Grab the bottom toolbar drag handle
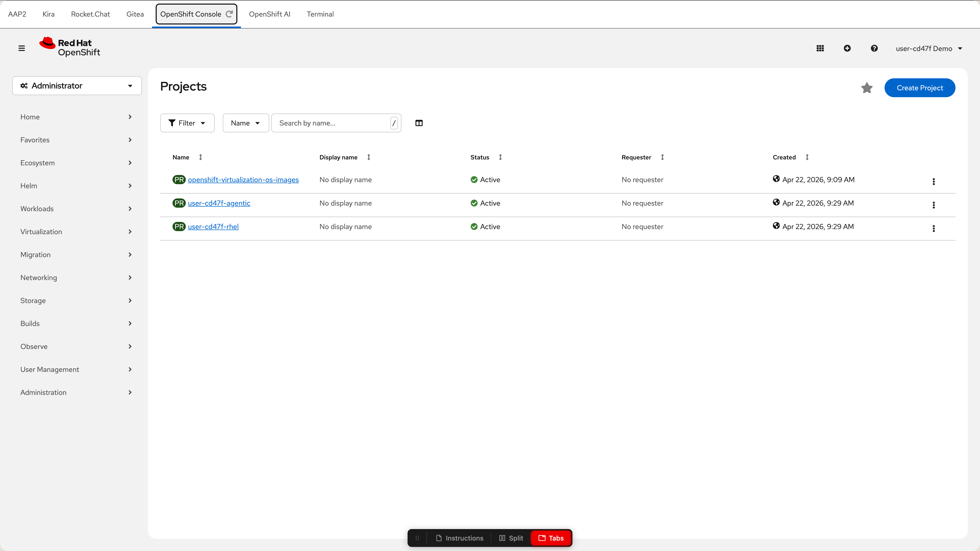The width and height of the screenshot is (980, 551). click(417, 538)
